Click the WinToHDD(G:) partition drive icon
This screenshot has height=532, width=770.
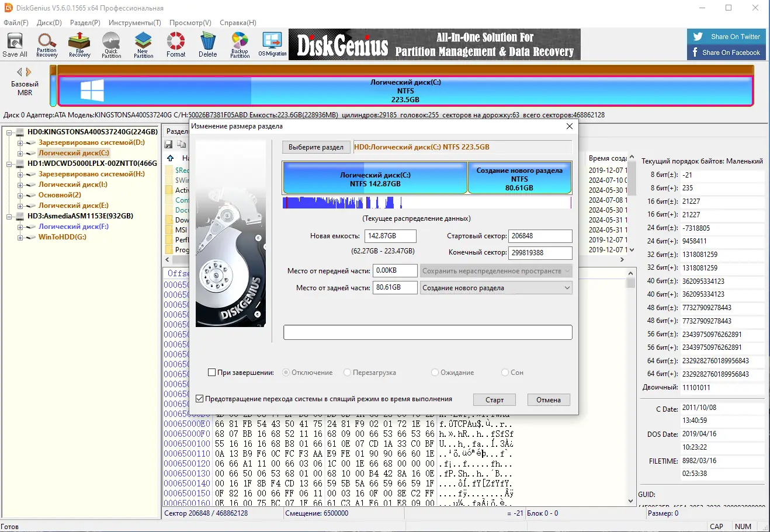(31, 237)
